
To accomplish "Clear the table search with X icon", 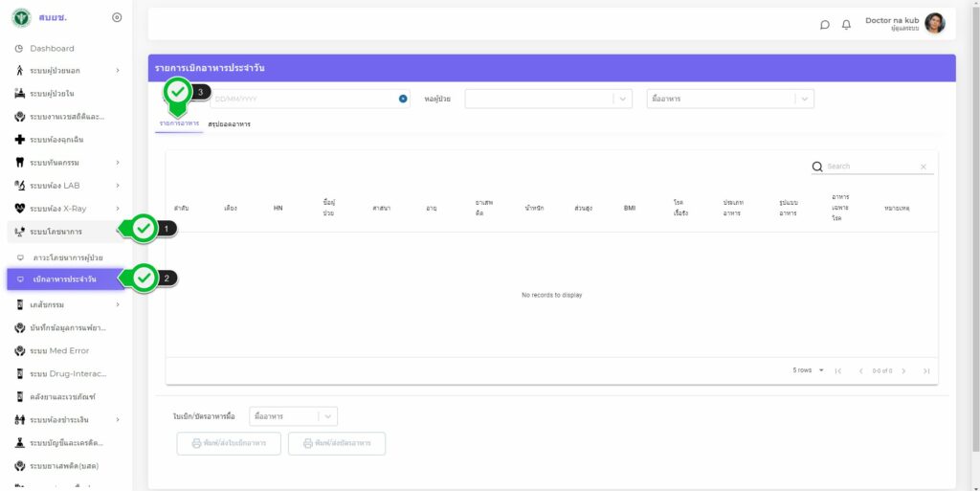I will [x=924, y=167].
